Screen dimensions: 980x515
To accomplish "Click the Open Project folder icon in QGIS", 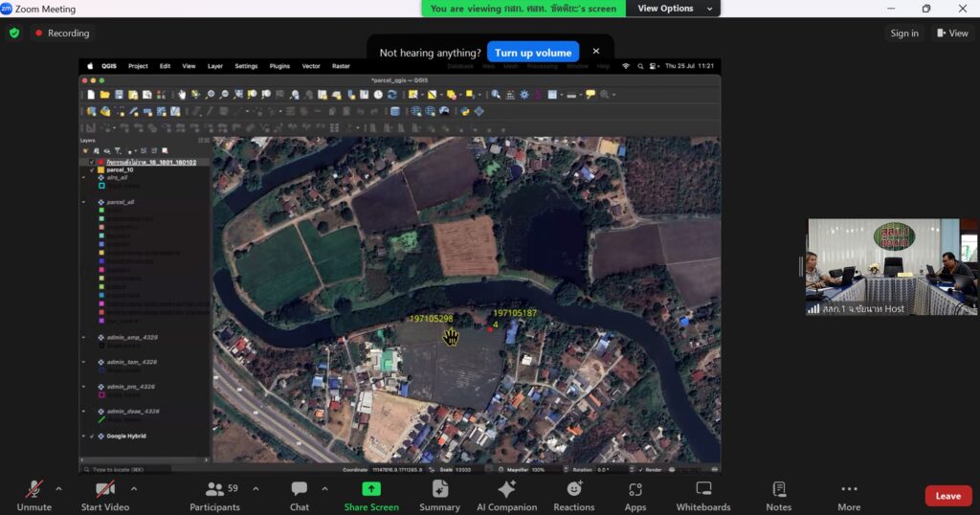I will (104, 95).
